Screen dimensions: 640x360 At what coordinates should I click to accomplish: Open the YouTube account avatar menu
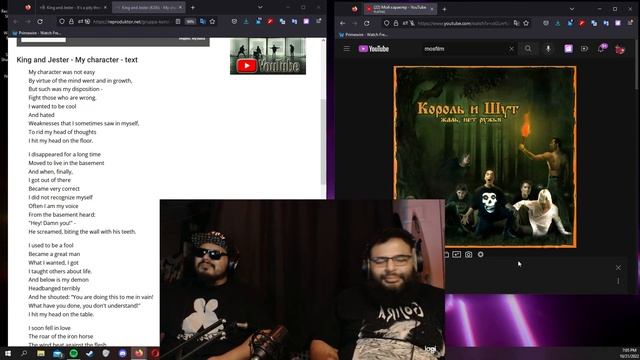pyautogui.click(x=620, y=49)
